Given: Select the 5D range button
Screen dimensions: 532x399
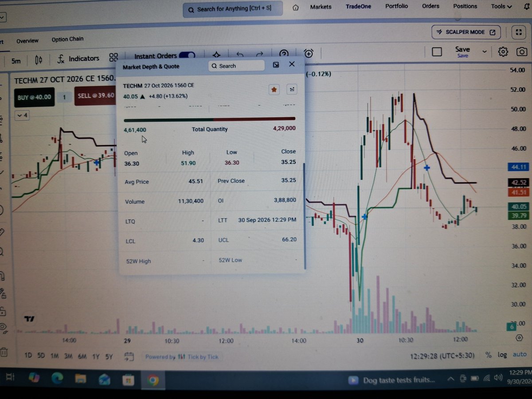Looking at the screenshot, I should tap(41, 356).
